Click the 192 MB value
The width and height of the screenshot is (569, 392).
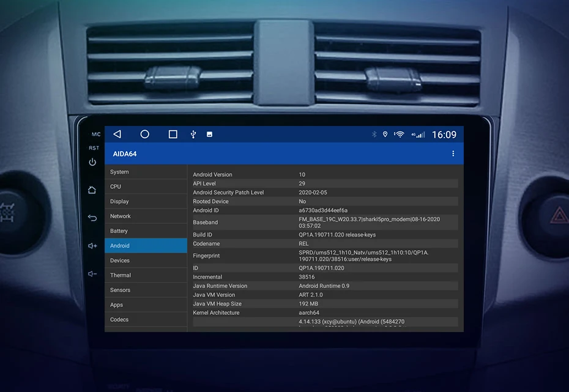point(308,304)
